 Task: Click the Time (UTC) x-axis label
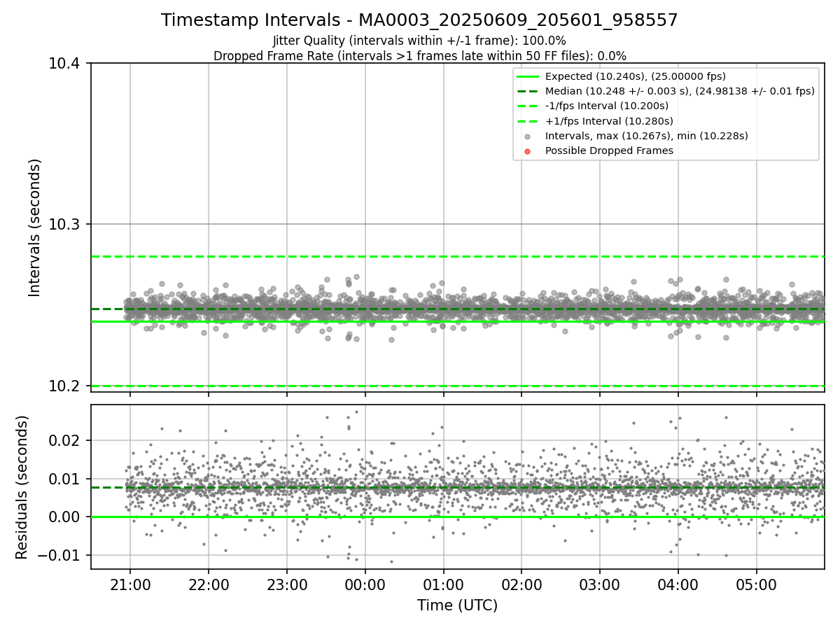457,605
